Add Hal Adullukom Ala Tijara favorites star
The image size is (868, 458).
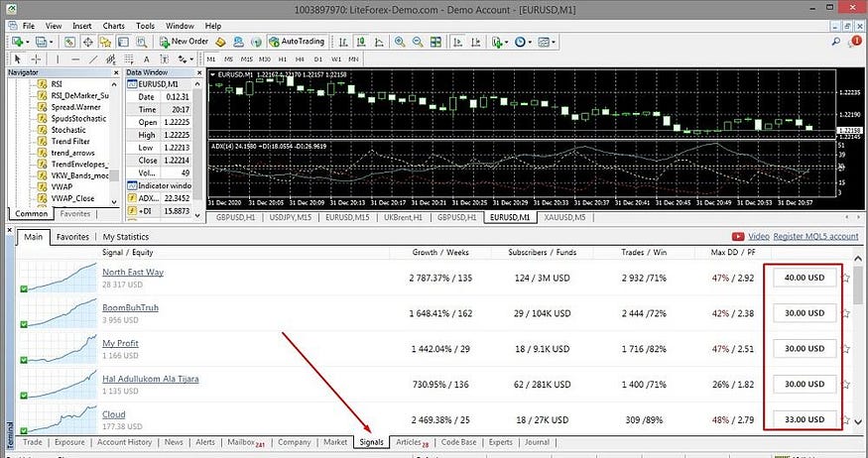pyautogui.click(x=845, y=384)
